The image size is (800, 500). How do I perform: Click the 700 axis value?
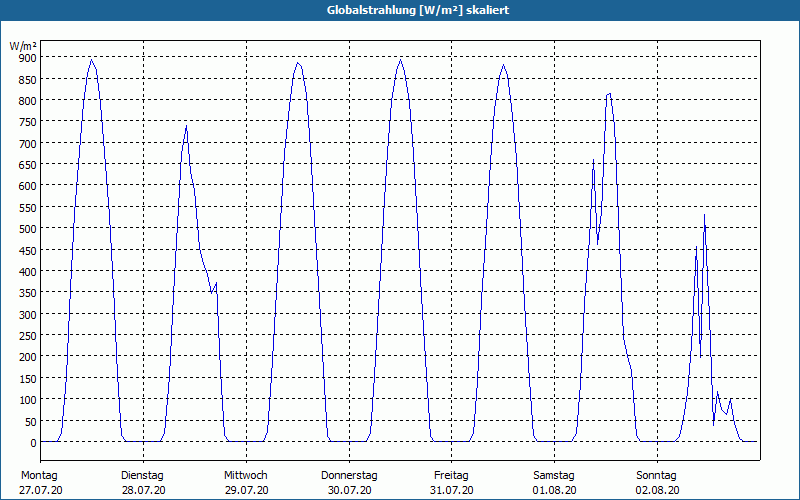[x=28, y=144]
